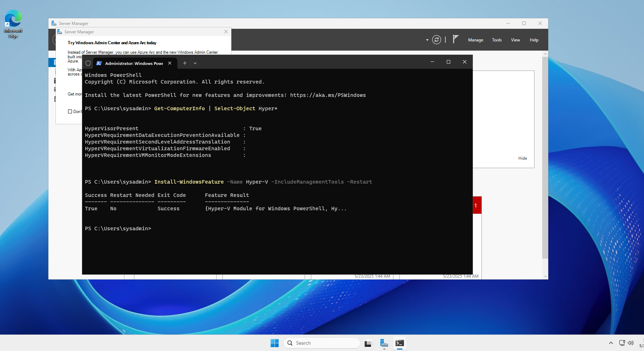Click the Server Manager vertical scrollbar

click(545, 158)
